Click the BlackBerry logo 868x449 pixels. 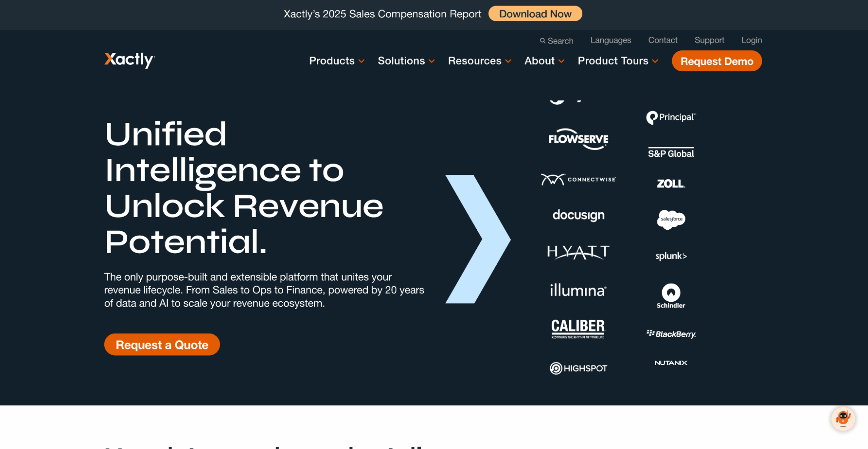pyautogui.click(x=672, y=334)
